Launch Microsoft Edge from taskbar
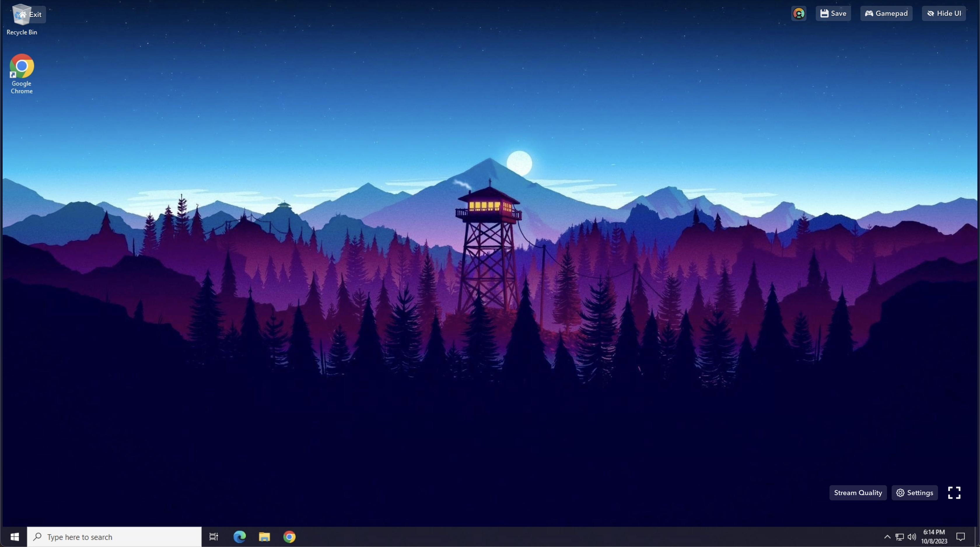This screenshot has height=547, width=980. tap(240, 537)
